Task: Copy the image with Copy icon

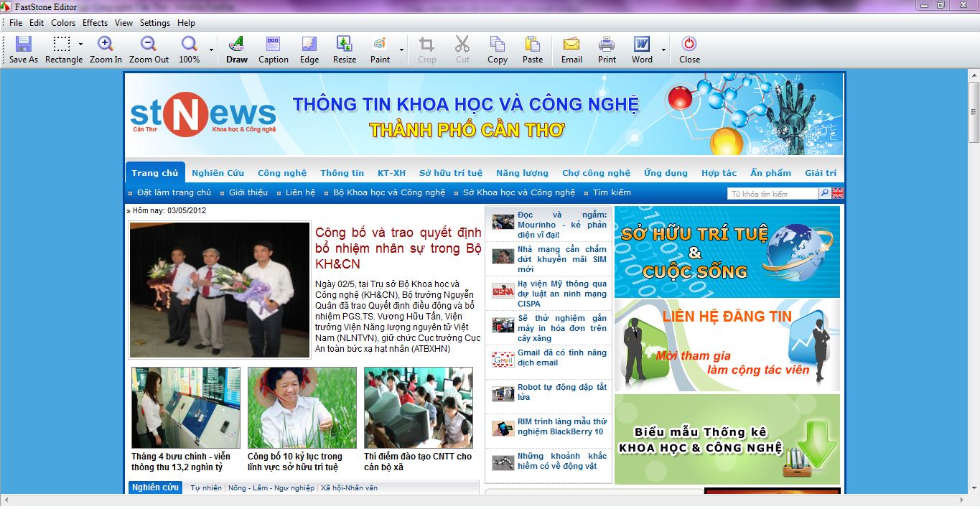Action: click(497, 50)
